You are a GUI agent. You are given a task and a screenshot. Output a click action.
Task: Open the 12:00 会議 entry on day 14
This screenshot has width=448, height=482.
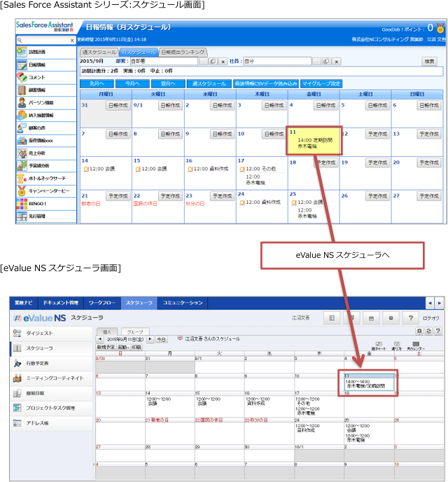[x=99, y=169]
